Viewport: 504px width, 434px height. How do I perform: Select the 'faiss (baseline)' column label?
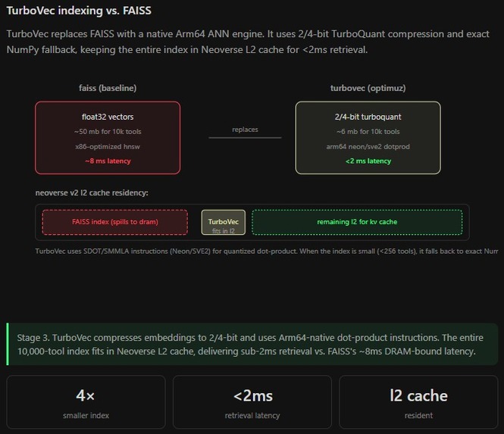click(x=108, y=88)
